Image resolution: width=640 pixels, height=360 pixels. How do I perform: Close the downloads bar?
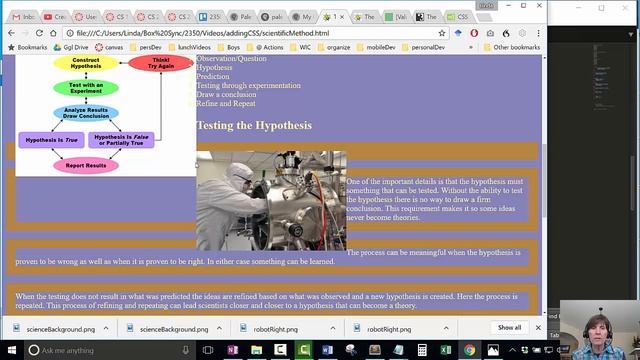tap(538, 327)
